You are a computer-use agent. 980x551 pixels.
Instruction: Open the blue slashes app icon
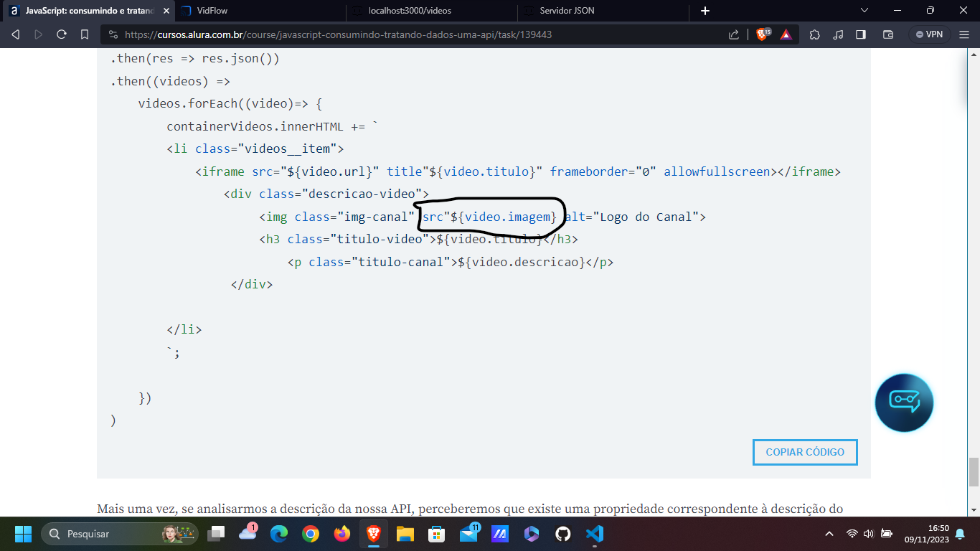(x=499, y=534)
